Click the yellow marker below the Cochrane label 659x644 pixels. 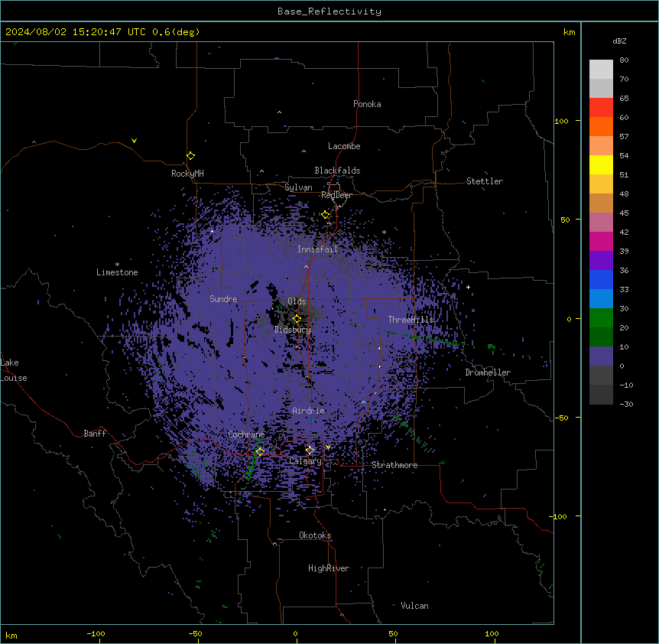pos(260,451)
